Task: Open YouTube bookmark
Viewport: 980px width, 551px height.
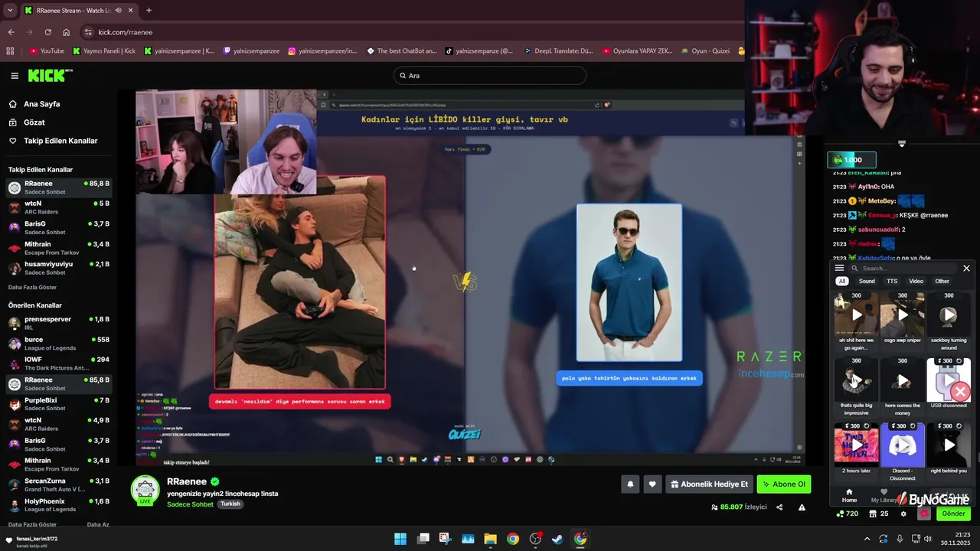Action: (46, 51)
